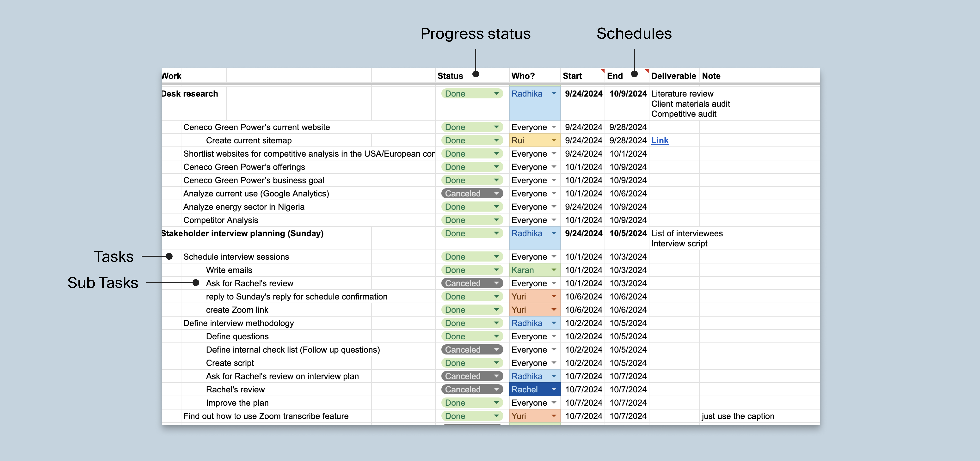This screenshot has width=980, height=461.
Task: Select Shortlist websites for competitive analysis cell
Action: tap(308, 154)
